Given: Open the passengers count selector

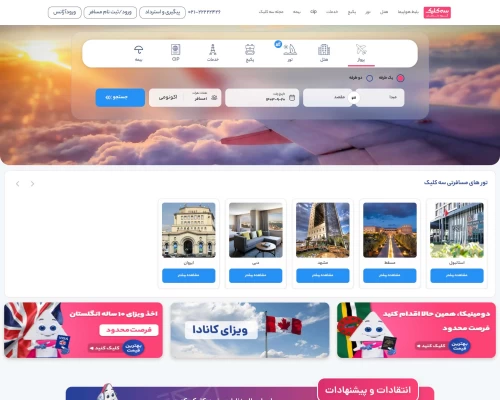Looking at the screenshot, I should click(x=203, y=98).
